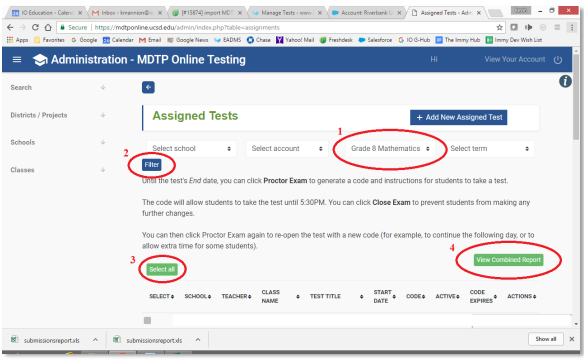Sort table by TEACHER column
Screen dimensions: 584x360
237,296
